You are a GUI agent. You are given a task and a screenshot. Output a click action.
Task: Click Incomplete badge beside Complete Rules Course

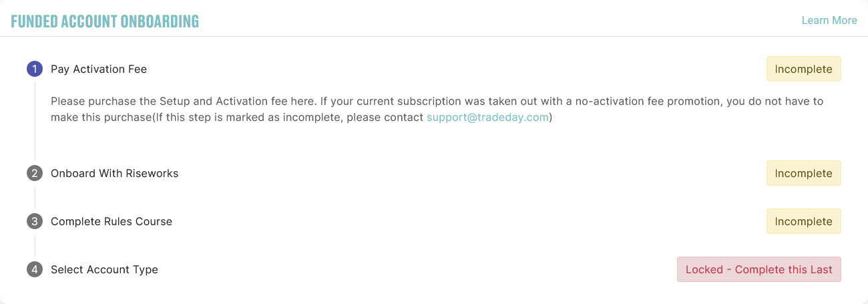tap(803, 221)
